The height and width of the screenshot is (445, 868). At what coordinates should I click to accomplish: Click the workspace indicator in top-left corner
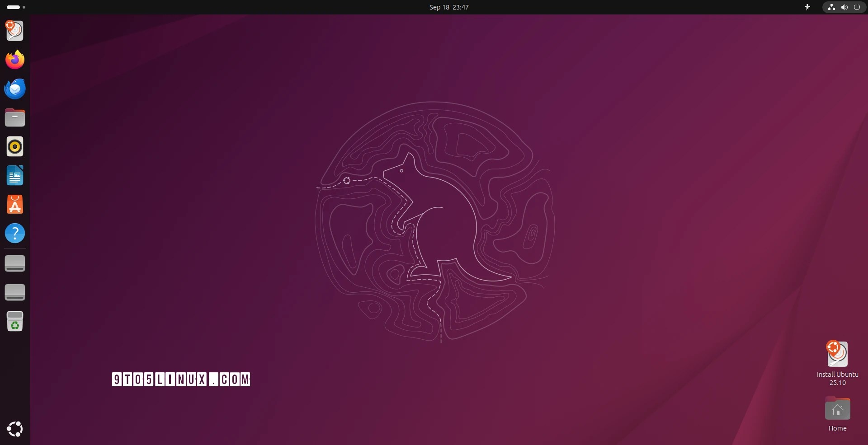coord(16,7)
